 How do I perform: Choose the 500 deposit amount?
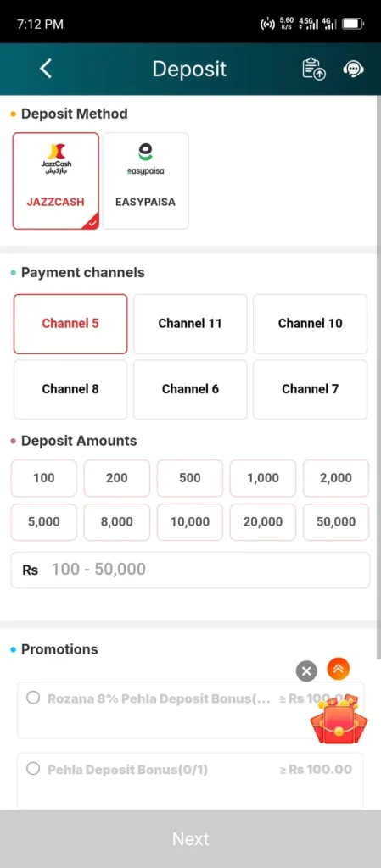(190, 478)
